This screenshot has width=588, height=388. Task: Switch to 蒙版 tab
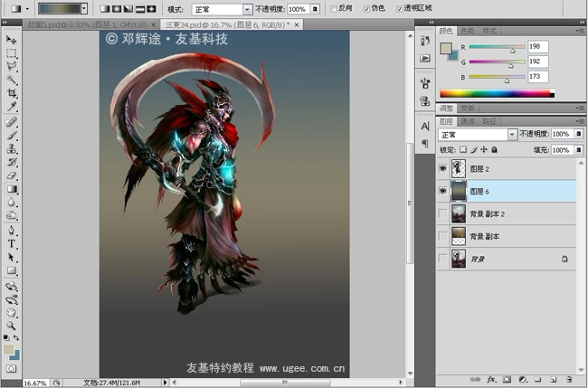click(x=468, y=108)
